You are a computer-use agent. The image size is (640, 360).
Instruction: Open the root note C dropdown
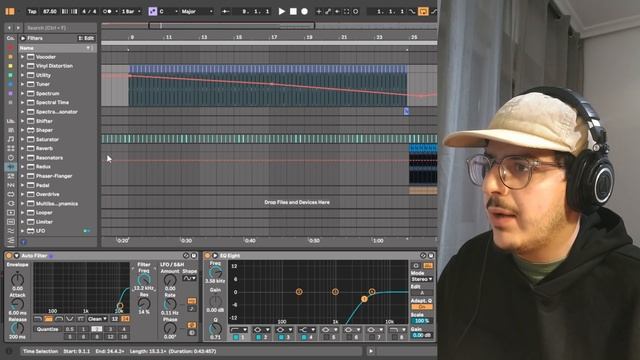(x=168, y=11)
